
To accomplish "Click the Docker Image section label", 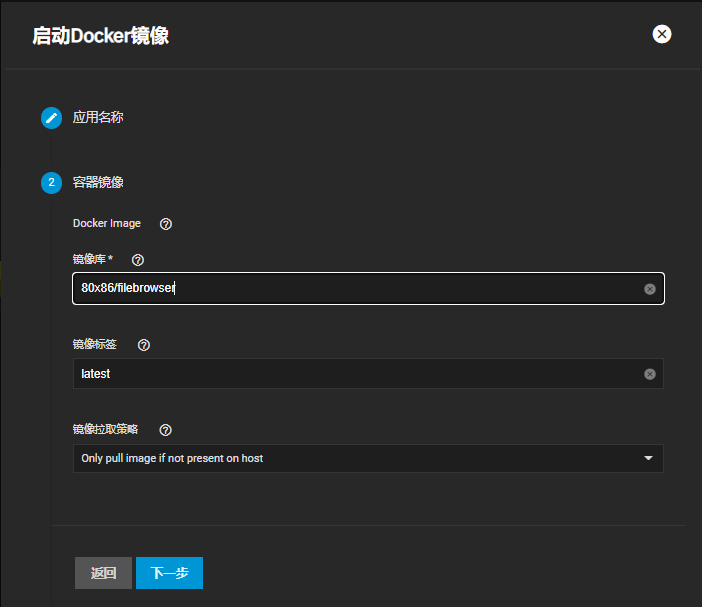I will pyautogui.click(x=107, y=223).
